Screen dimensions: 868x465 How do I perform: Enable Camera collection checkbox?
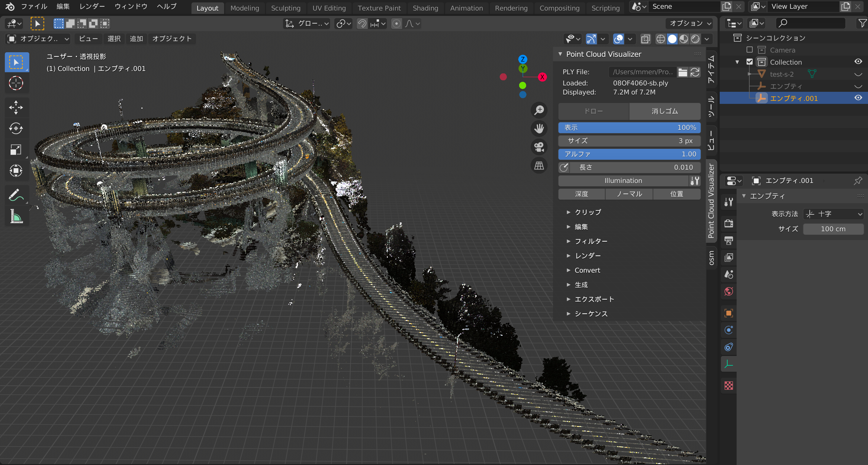[750, 50]
